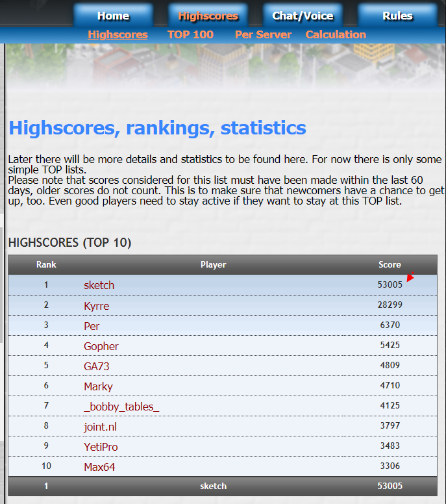Select score value 4125

click(390, 405)
